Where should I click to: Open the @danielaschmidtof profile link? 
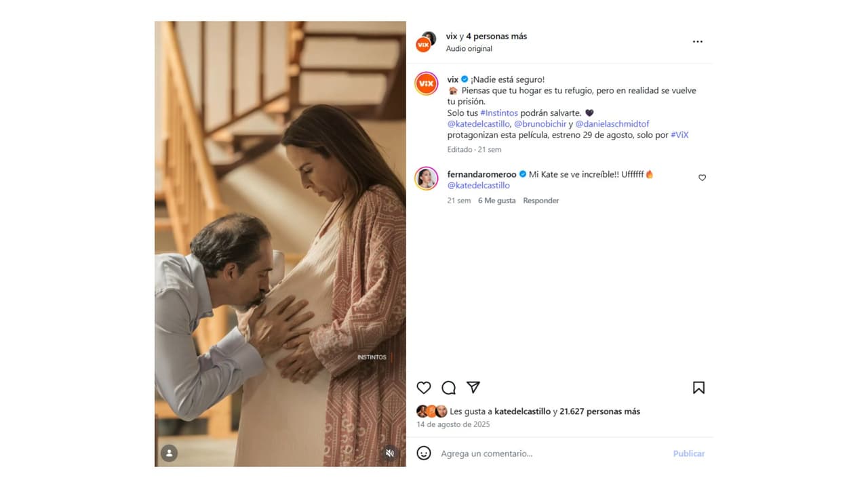(x=612, y=124)
